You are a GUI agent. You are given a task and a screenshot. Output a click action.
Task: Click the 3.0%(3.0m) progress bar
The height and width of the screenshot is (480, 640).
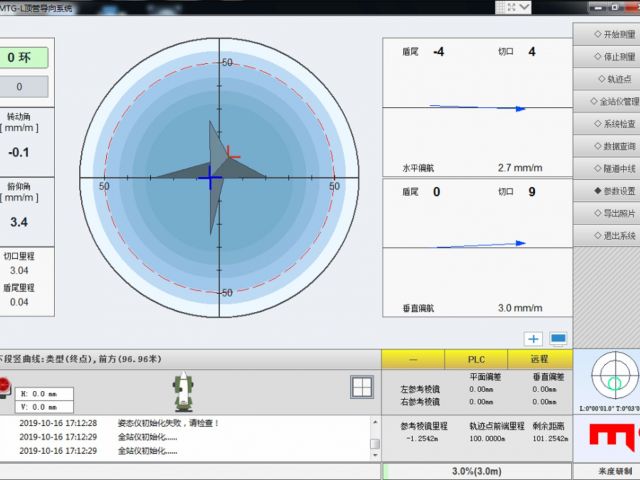(x=477, y=471)
